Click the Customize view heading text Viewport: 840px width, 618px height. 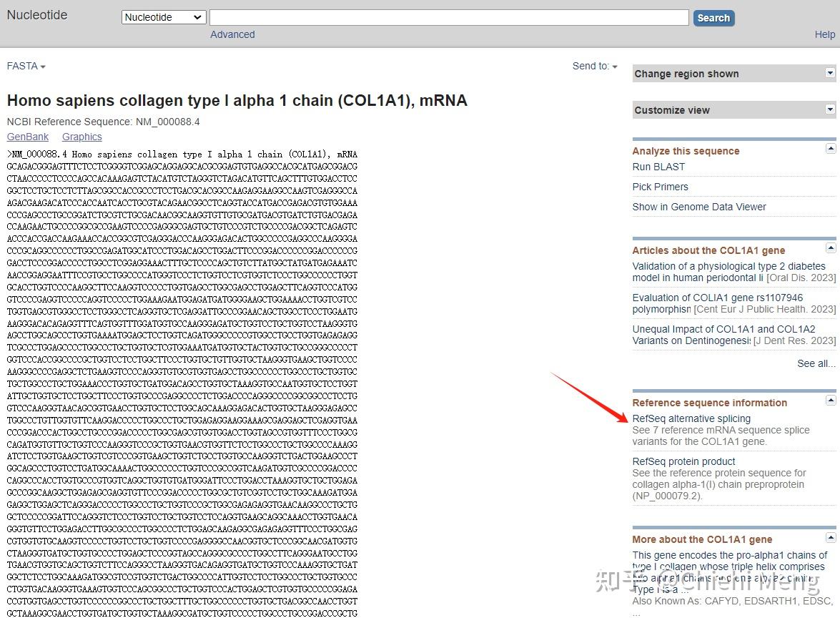pyautogui.click(x=672, y=110)
